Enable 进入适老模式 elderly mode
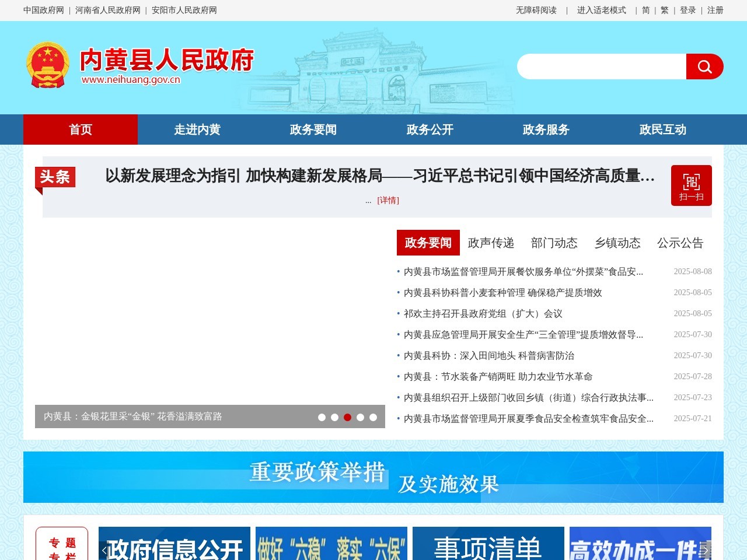This screenshot has height=560, width=747. (x=601, y=10)
